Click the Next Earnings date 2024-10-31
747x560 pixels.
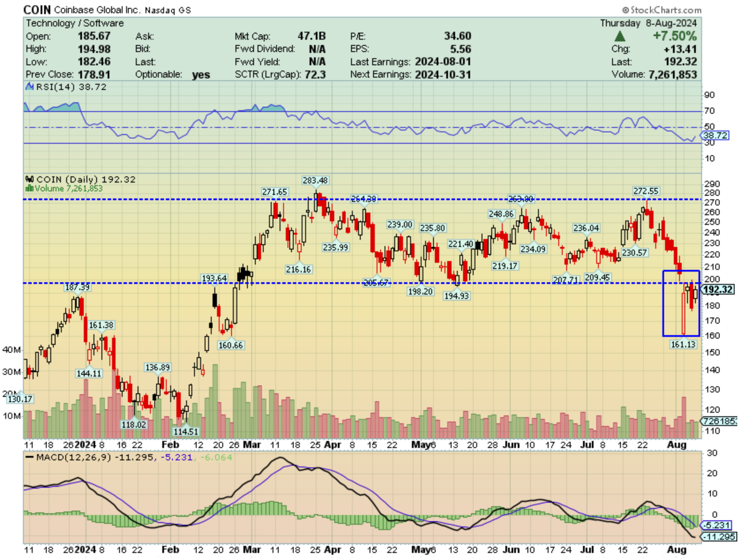(x=443, y=75)
